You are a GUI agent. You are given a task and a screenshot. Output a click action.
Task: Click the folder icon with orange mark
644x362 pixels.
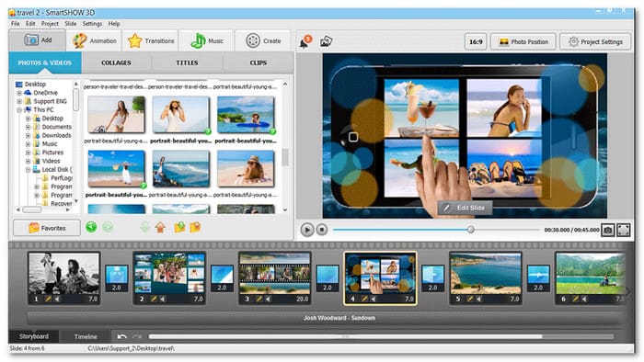[195, 227]
